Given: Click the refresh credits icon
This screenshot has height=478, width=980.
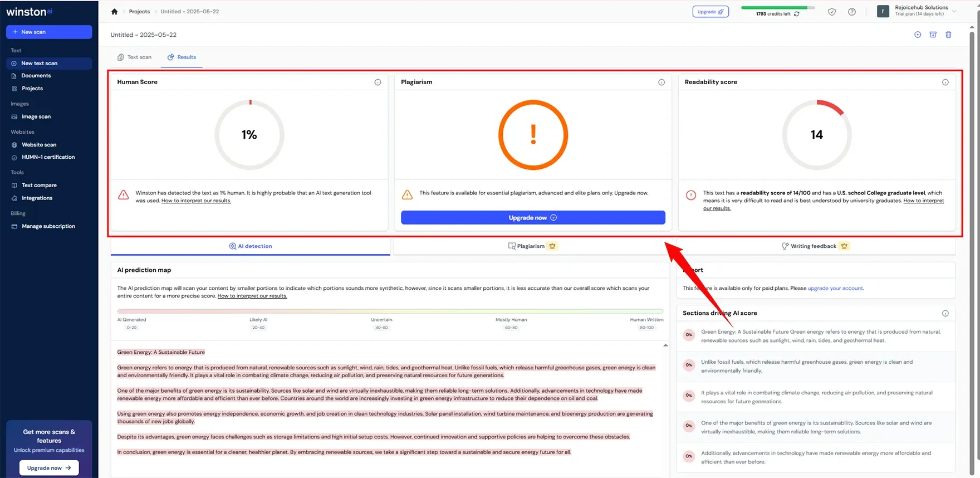Looking at the screenshot, I should point(796,14).
